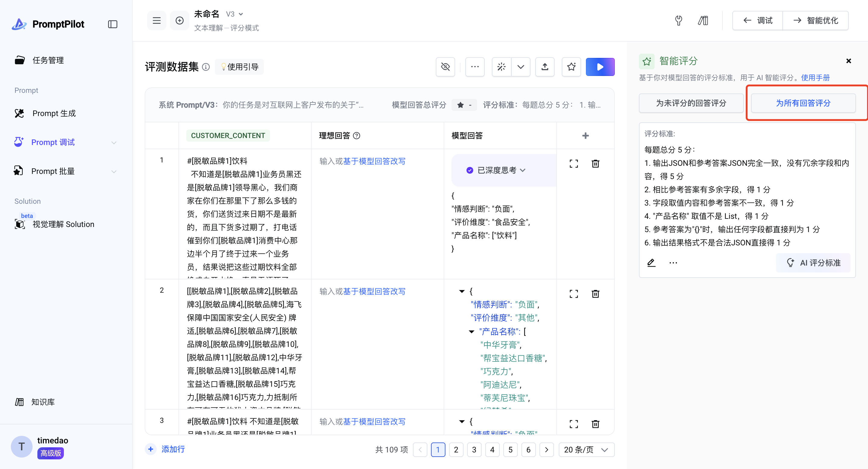The image size is (868, 469).
Task: Open 任务管理 in sidebar
Action: [48, 60]
